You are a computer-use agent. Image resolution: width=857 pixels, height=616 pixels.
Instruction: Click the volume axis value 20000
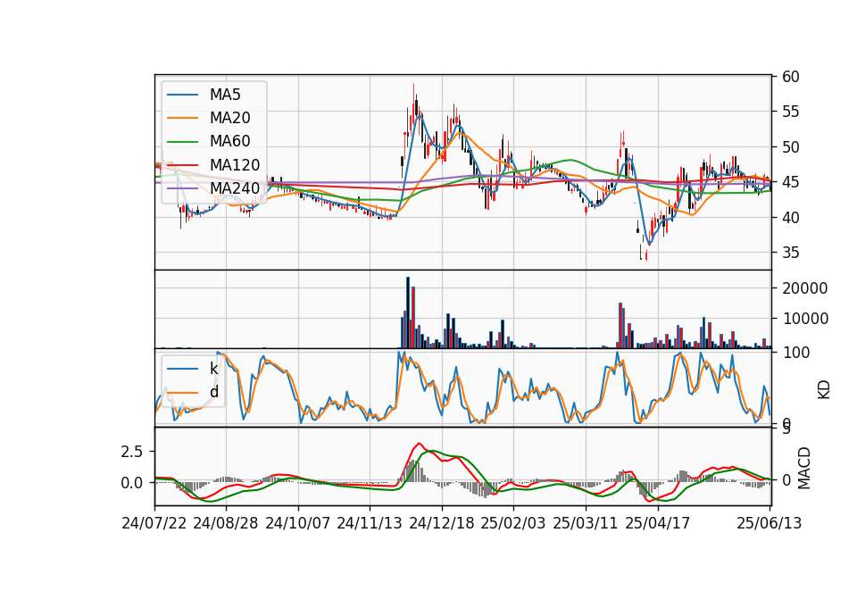click(x=805, y=288)
